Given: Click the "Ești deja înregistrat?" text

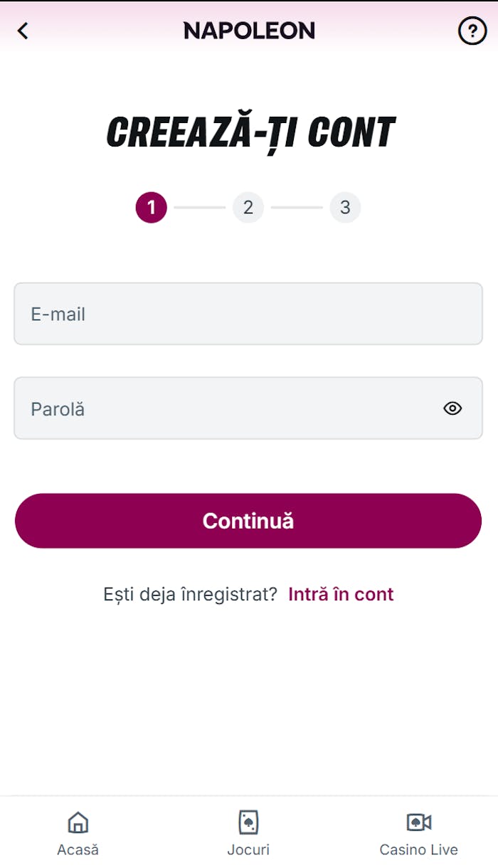Looking at the screenshot, I should (190, 594).
